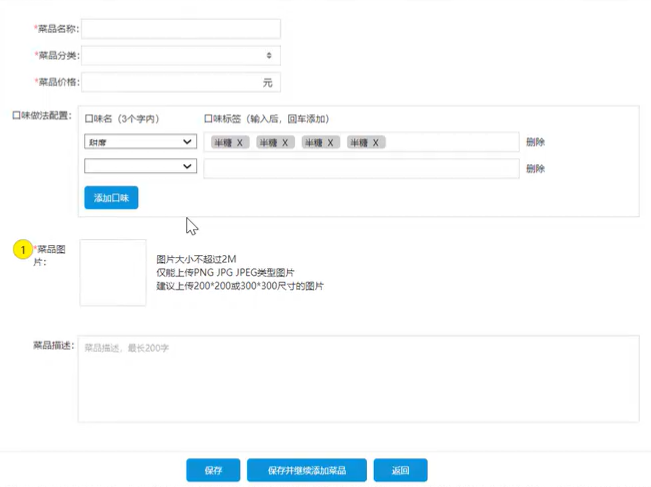Open the 菜品分类 category dropdown

click(181, 55)
